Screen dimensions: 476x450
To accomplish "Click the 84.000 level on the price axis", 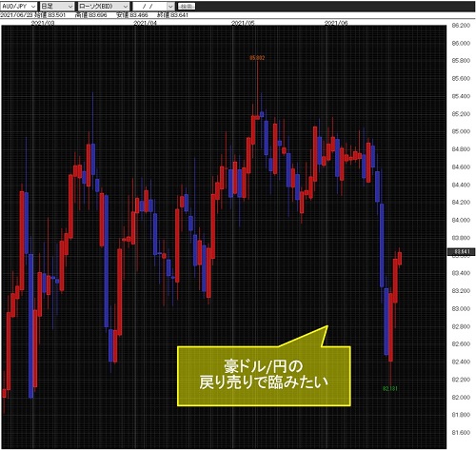I will (461, 220).
